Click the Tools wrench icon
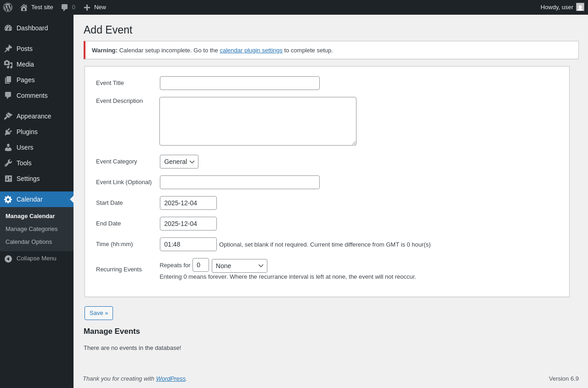The image size is (588, 388). [x=8, y=163]
